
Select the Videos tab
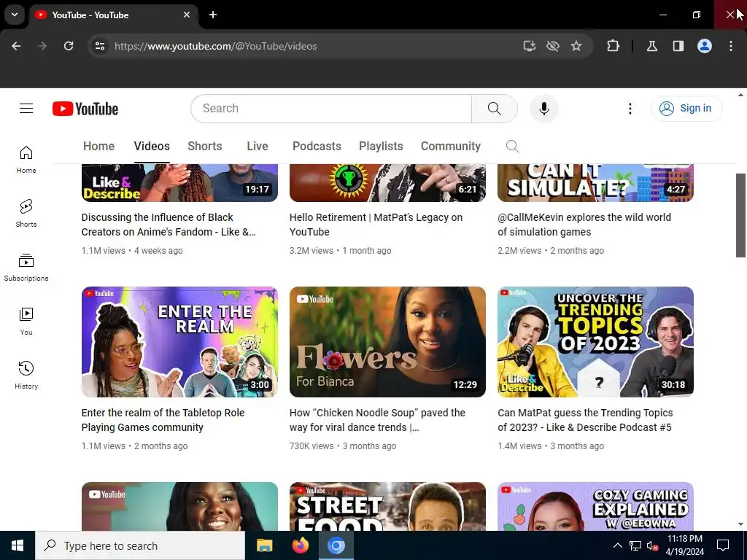tap(152, 146)
